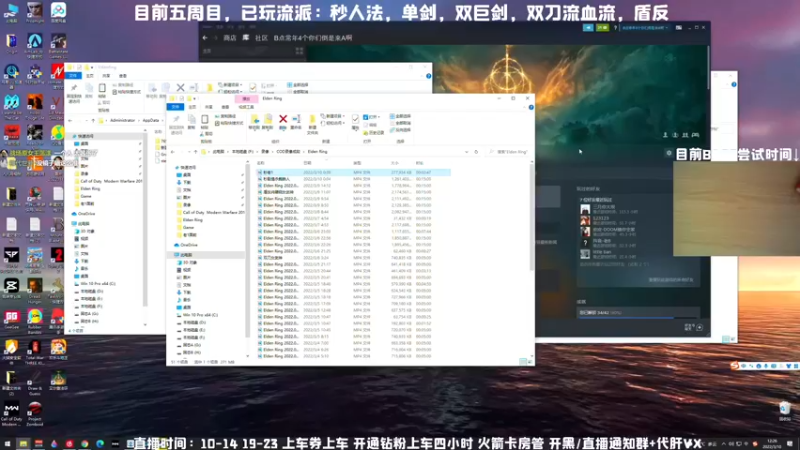Click the Administrator breadcrumb in the back explorer window

click(x=122, y=120)
